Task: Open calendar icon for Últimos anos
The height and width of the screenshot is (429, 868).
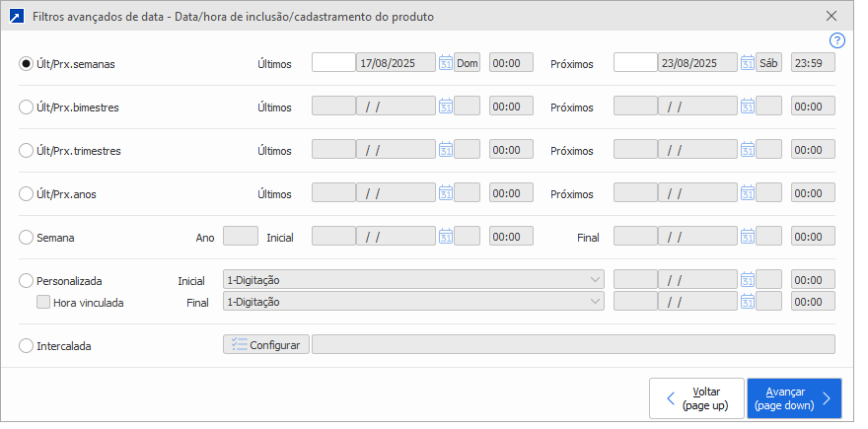Action: tap(445, 193)
